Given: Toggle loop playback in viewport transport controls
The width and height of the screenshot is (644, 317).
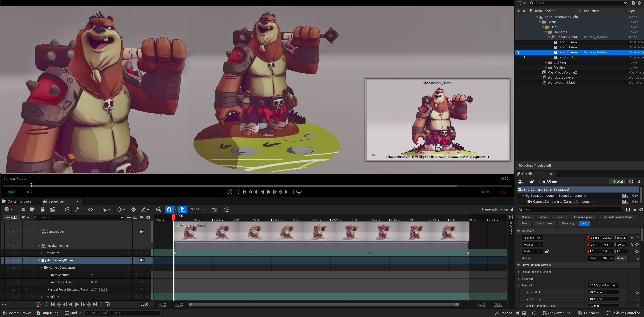Looking at the screenshot, I should 299,192.
